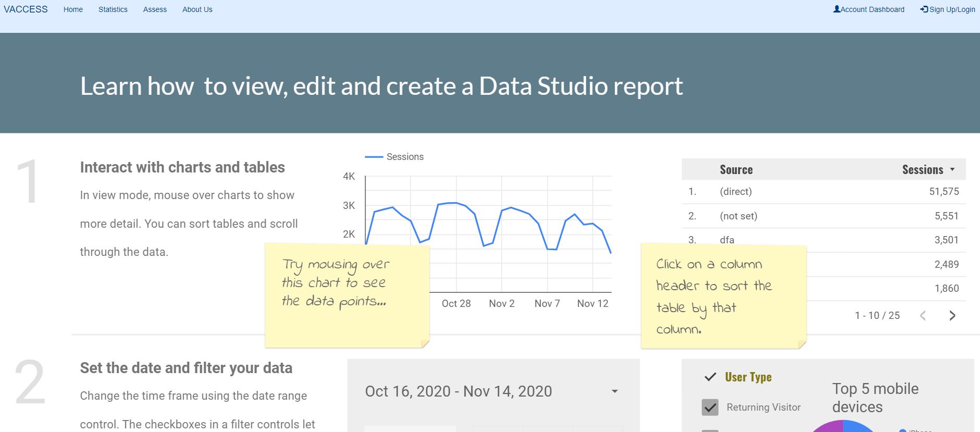Click the 51,575 sessions value
The width and height of the screenshot is (980, 432).
944,191
